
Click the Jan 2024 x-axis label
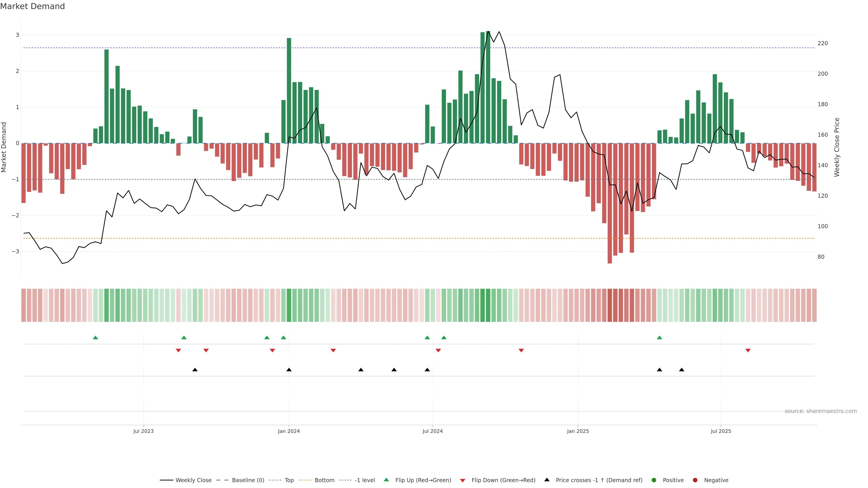pyautogui.click(x=289, y=431)
